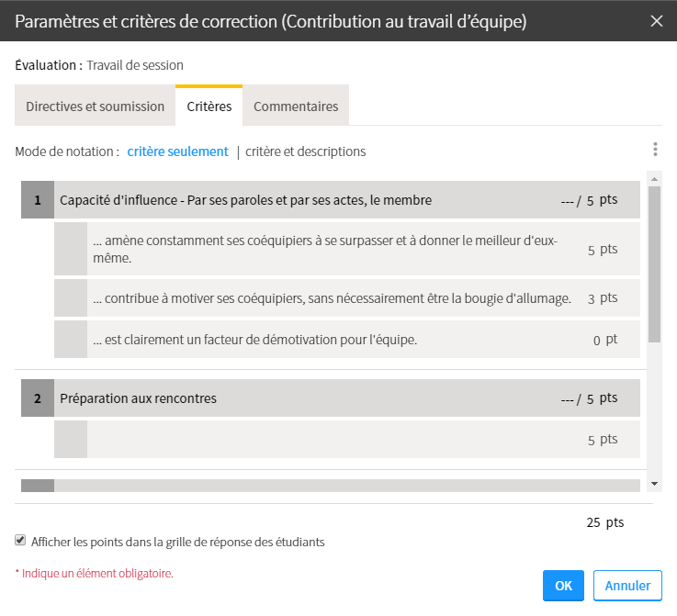Image resolution: width=677 pixels, height=616 pixels.
Task: Select the 5 pts level box for criterion 1
Action: [x=71, y=249]
